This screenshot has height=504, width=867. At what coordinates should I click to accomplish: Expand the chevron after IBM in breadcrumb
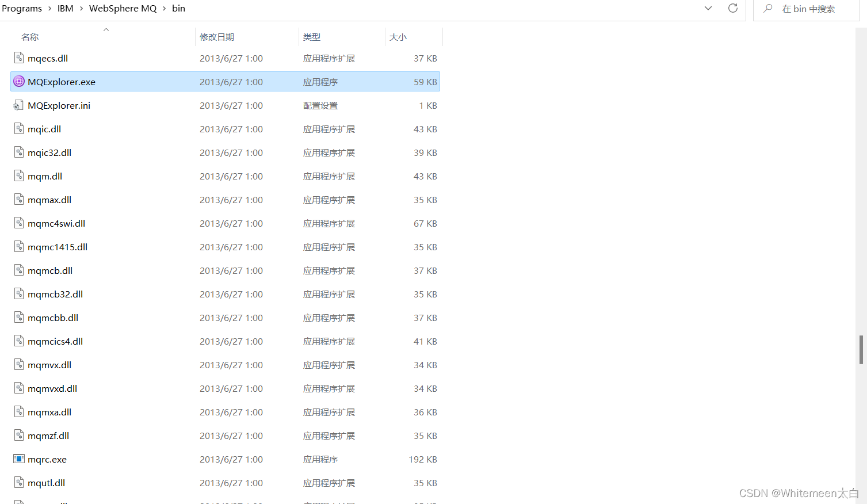(x=81, y=9)
